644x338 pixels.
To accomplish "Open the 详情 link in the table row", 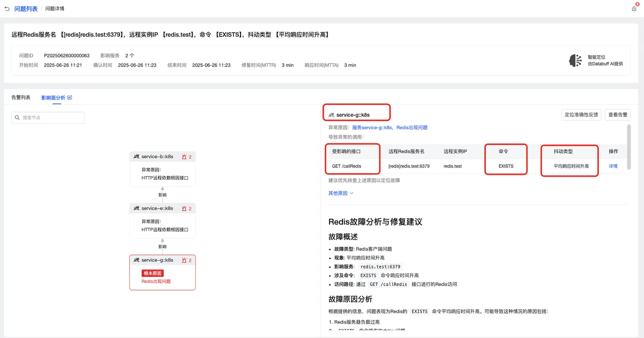I will [613, 166].
